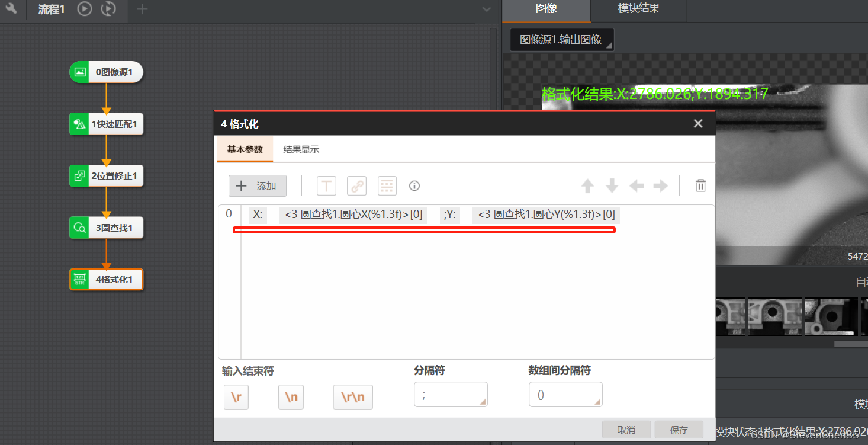Insert the \r\n end character
This screenshot has height=445, width=868.
pos(353,397)
